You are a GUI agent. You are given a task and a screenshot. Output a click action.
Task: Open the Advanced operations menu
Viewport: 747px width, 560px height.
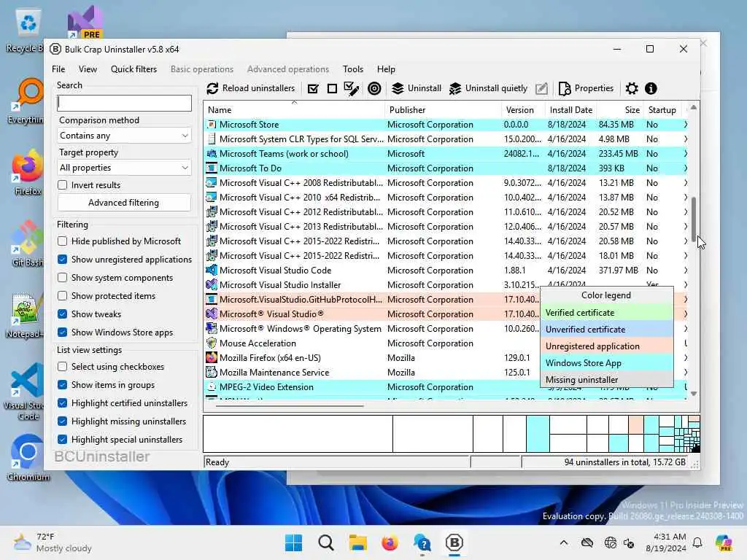click(x=287, y=69)
